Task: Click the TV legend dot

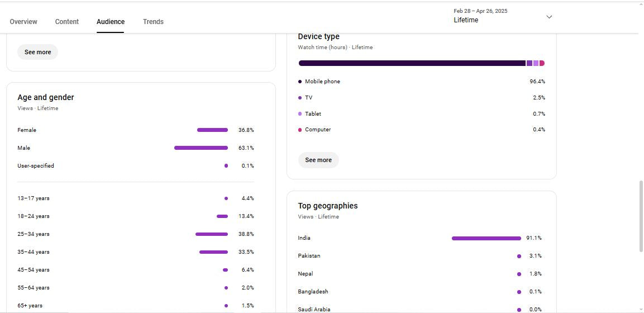Action: 300,98
